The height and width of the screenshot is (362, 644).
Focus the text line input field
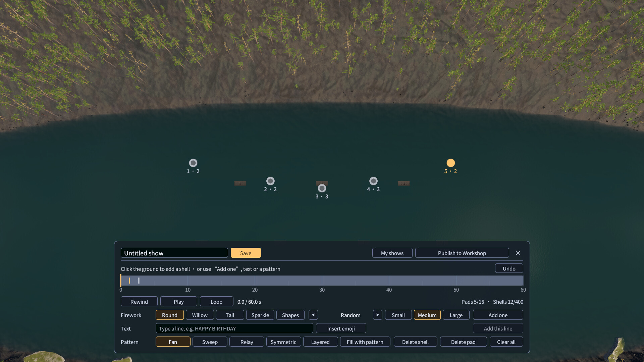pyautogui.click(x=234, y=328)
